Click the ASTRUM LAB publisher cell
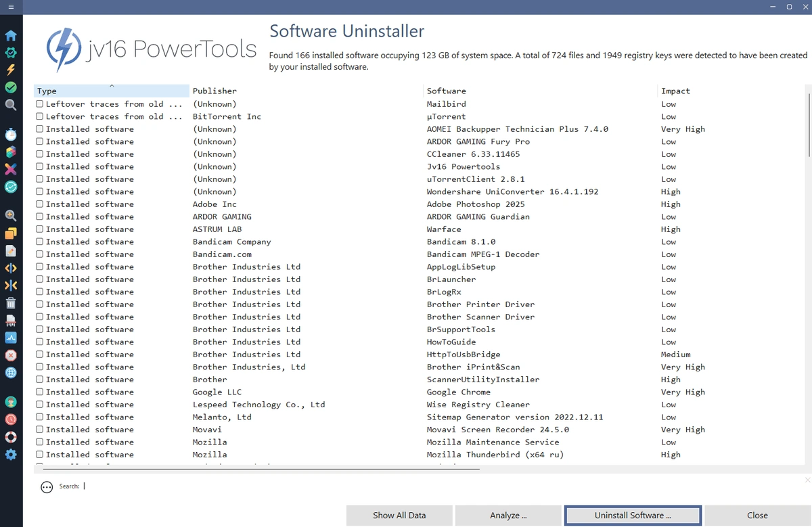Viewport: 812px width, 527px height. coord(217,229)
